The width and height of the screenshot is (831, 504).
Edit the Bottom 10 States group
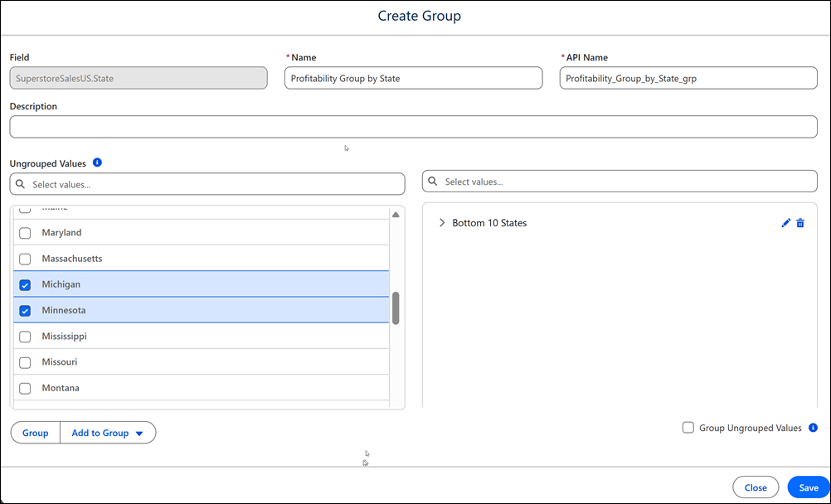[785, 223]
